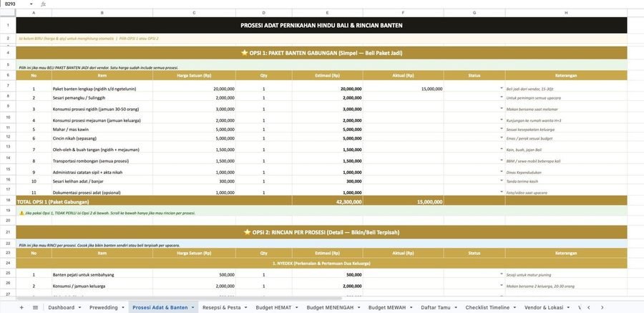644x313 pixels.
Task: Open the Prewedding tab menu arrow
Action: click(x=123, y=308)
